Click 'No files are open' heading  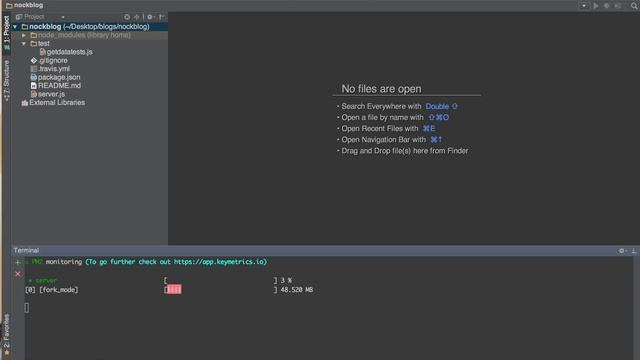coord(381,89)
